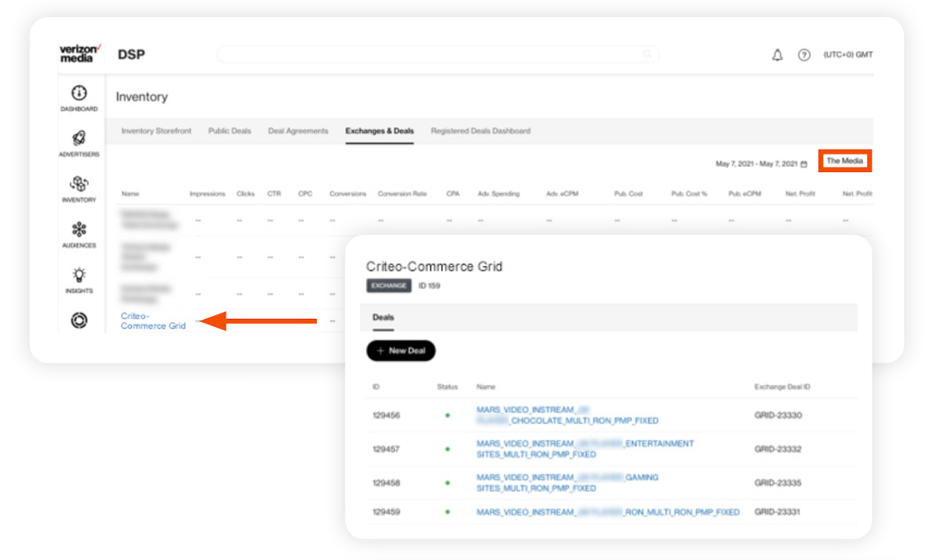The height and width of the screenshot is (560, 950).
Task: Click the ID 159 label
Action: 430,286
